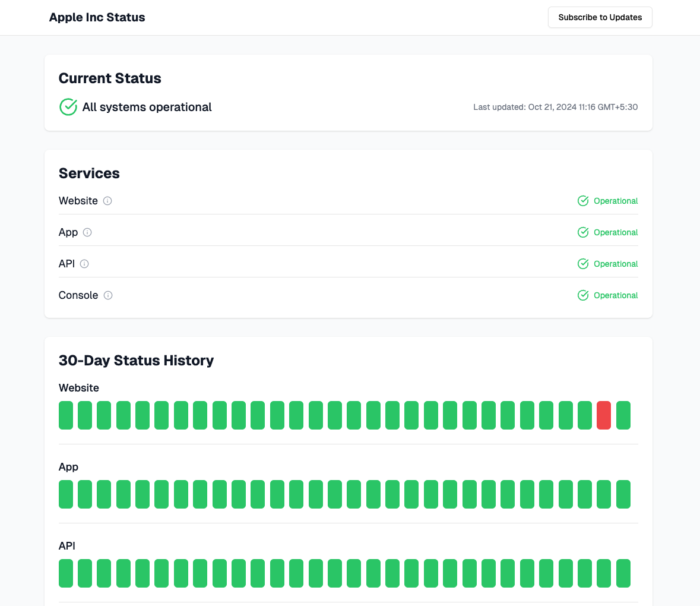Click the Website label in status history

78,387
